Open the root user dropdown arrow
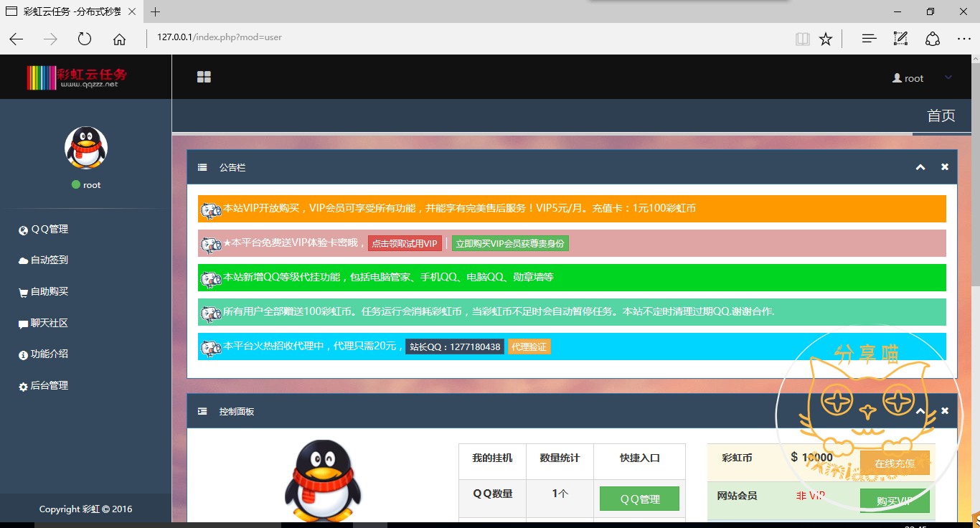 948,77
